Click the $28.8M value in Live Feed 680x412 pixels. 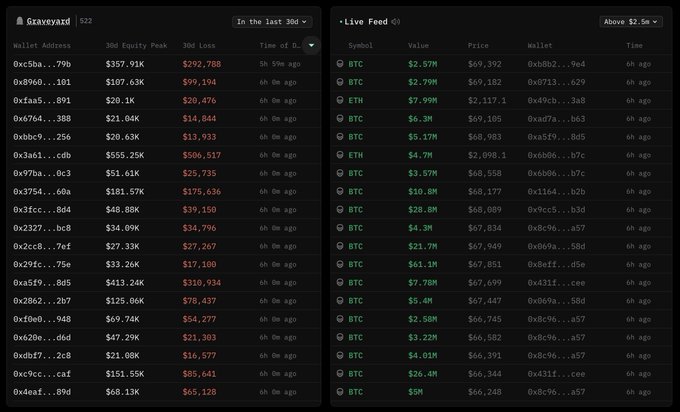[x=422, y=210]
